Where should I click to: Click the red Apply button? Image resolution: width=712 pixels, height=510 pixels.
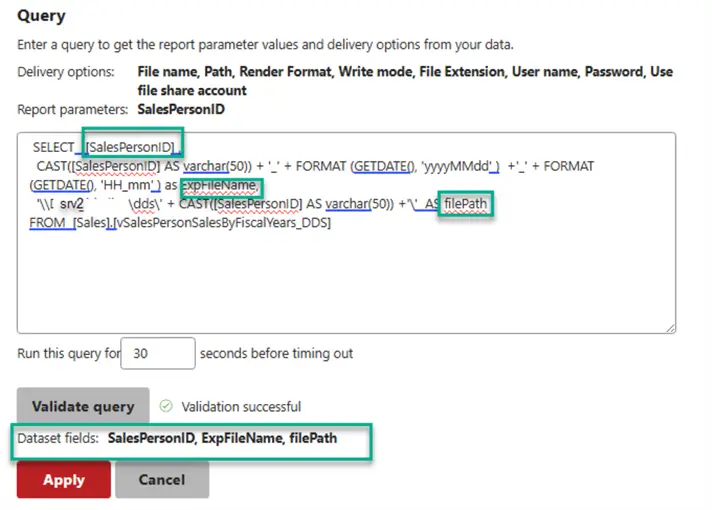click(x=63, y=480)
